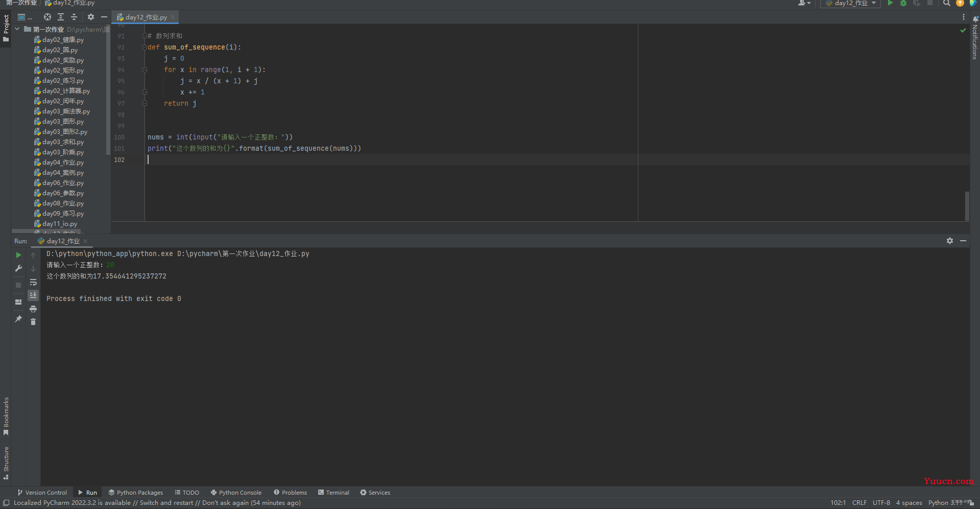
Task: Pin the Run tab with pin icon
Action: point(18,319)
